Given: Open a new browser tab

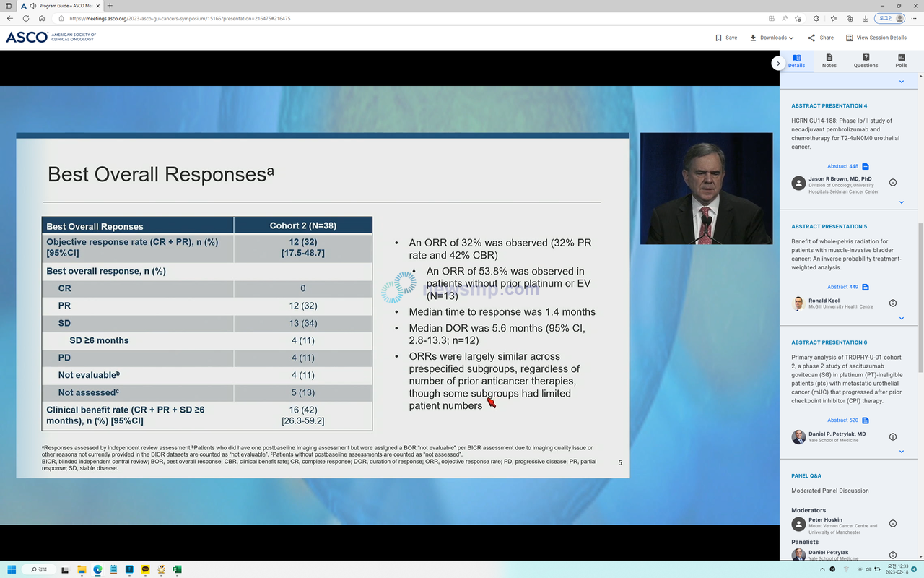Looking at the screenshot, I should pos(110,5).
